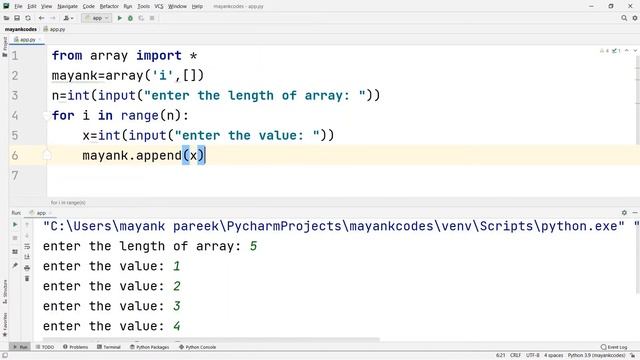Navigate back with the left arrow icon
Image resolution: width=640 pixels, height=360 pixels.
(41, 18)
